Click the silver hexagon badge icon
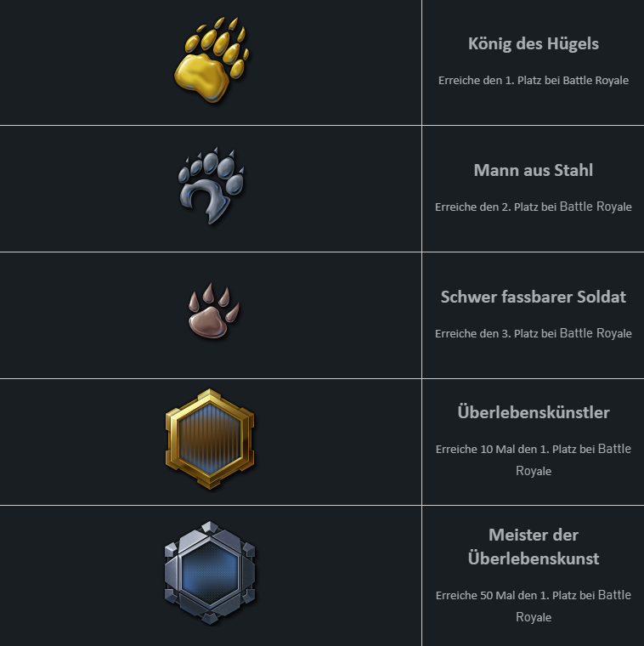Image resolution: width=644 pixels, height=646 pixels. (210, 573)
